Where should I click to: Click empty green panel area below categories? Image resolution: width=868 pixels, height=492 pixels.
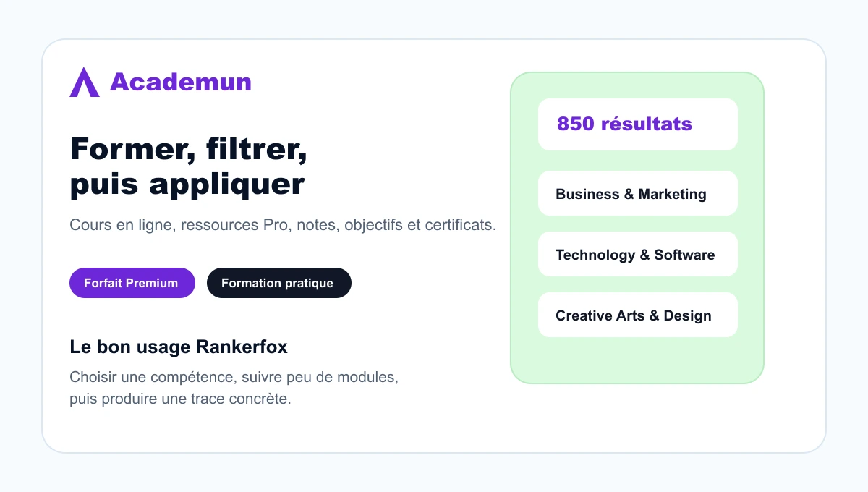coord(637,360)
